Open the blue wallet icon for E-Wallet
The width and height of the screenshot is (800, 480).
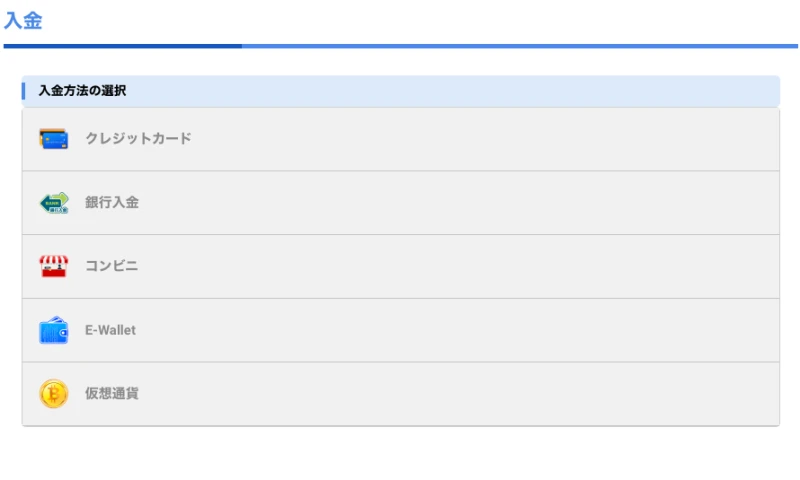click(x=54, y=330)
